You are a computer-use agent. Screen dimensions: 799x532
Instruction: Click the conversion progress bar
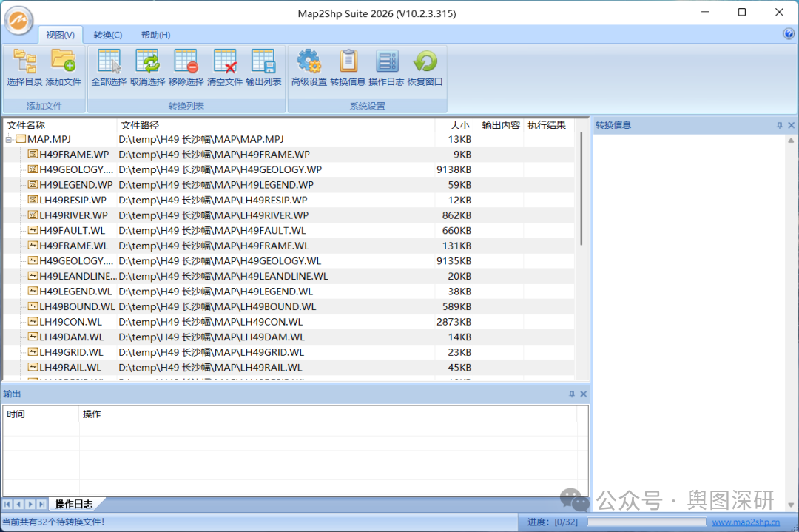(644, 522)
